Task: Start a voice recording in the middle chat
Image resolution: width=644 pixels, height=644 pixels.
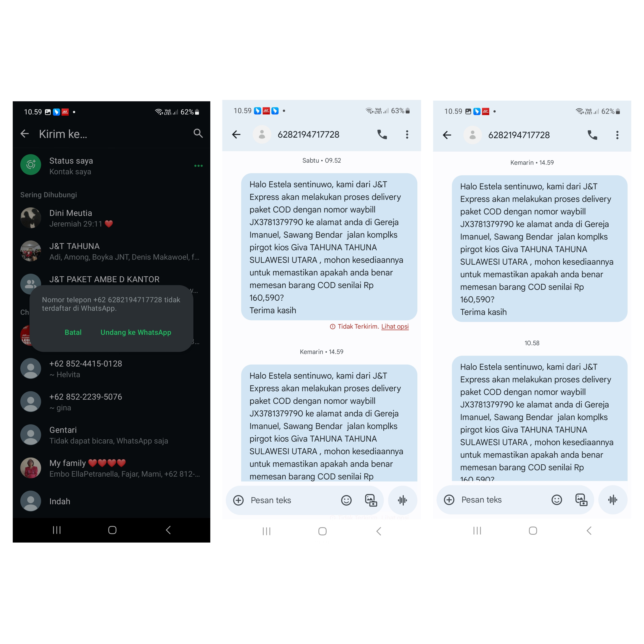Action: pos(403,500)
